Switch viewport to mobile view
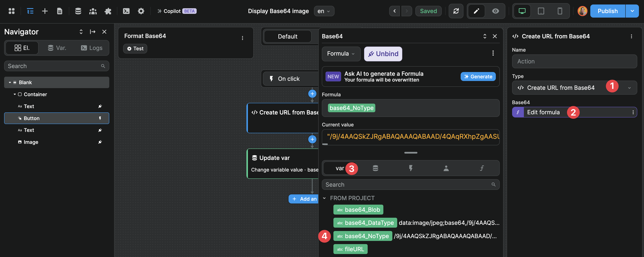 [559, 11]
